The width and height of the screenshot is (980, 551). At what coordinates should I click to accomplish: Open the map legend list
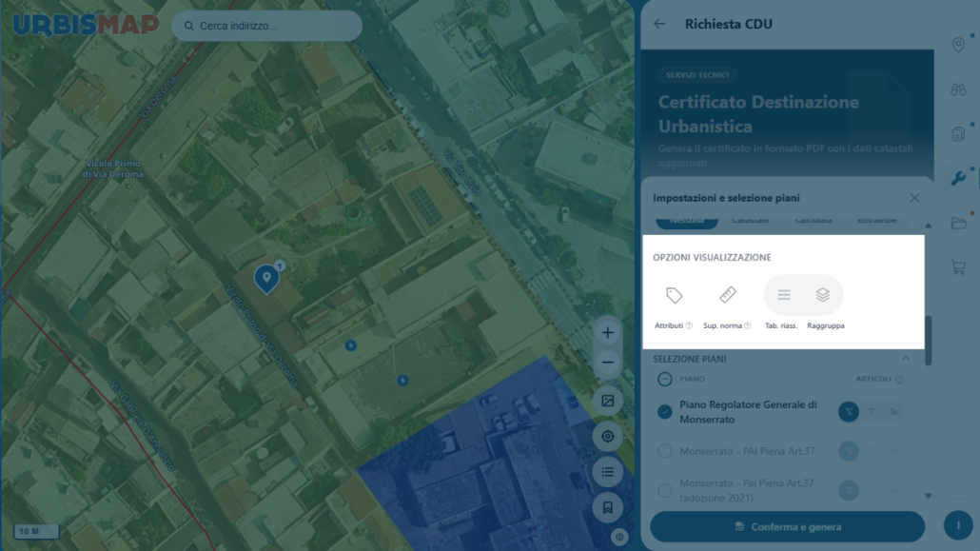[x=607, y=472]
